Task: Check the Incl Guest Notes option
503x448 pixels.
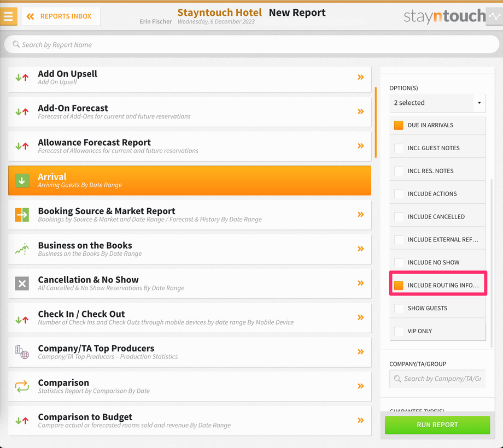Action: point(399,148)
